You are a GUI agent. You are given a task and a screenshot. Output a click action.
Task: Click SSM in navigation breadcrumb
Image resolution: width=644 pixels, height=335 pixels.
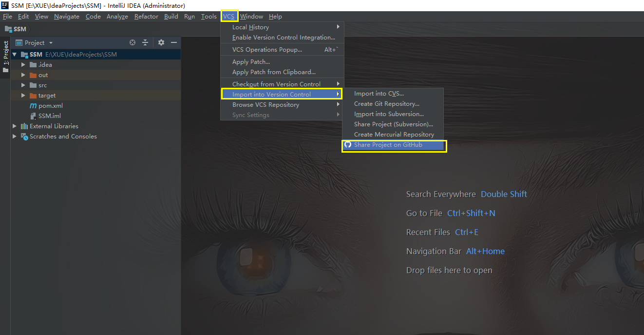[20, 29]
